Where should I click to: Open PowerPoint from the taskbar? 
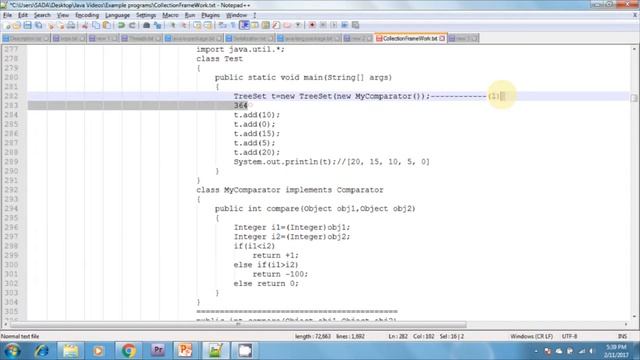(184, 351)
